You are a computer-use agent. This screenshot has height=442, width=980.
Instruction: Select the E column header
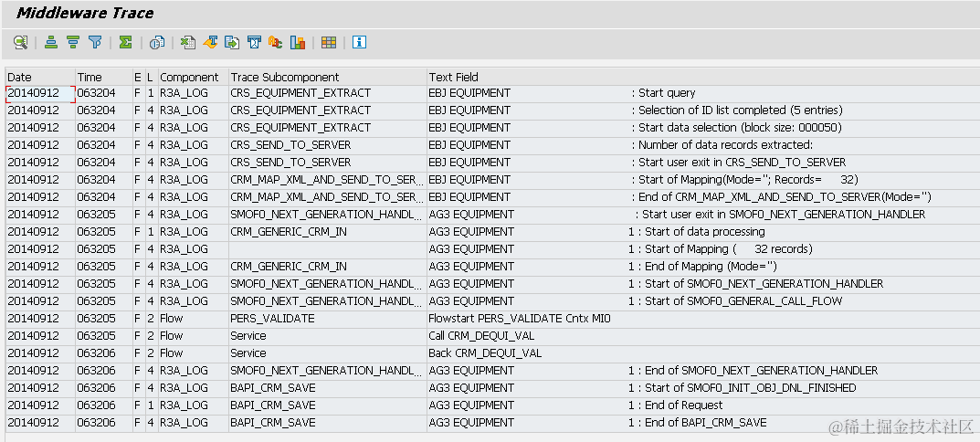(x=139, y=77)
